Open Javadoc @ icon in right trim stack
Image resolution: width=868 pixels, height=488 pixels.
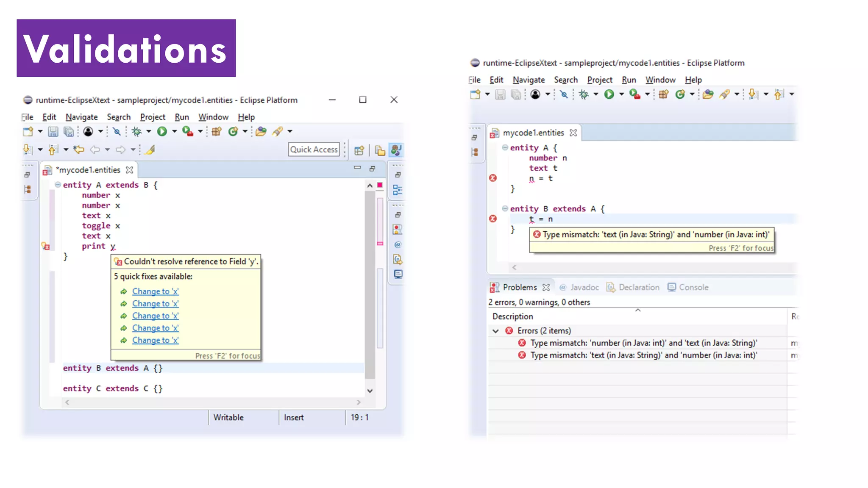click(x=398, y=244)
